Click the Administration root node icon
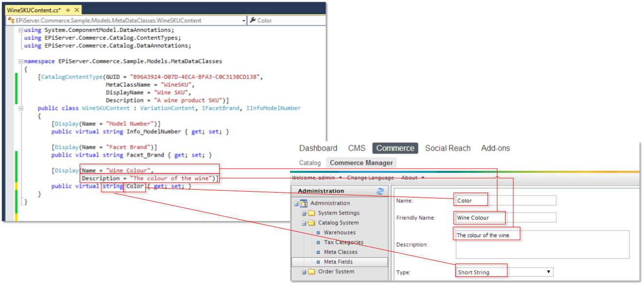 tap(304, 203)
